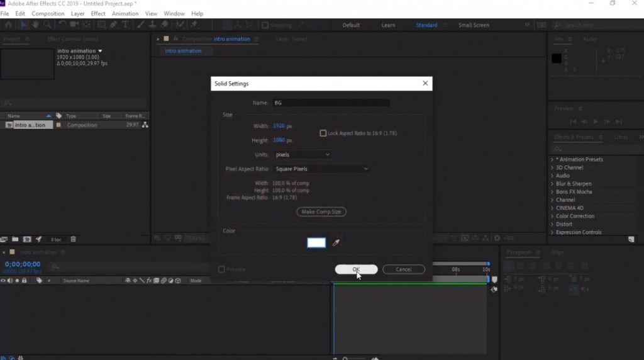This screenshot has width=644, height=360.
Task: Select the Selection arrow tool
Action: [x=23, y=25]
